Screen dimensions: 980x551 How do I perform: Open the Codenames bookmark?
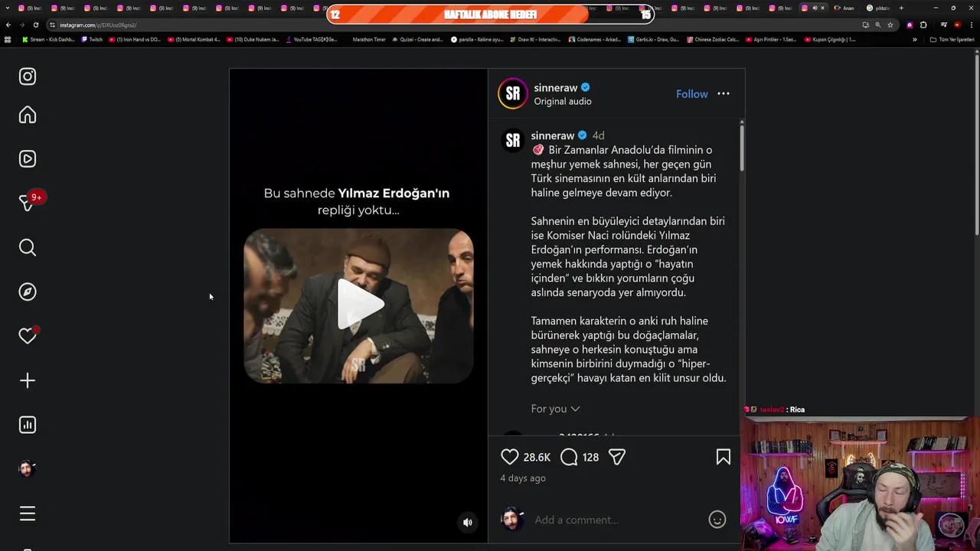coord(594,39)
